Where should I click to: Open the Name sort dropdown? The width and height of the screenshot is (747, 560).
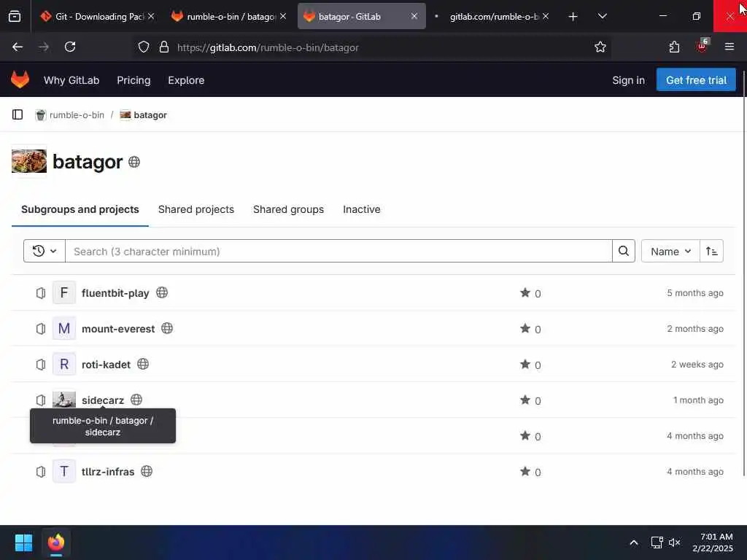(x=670, y=251)
